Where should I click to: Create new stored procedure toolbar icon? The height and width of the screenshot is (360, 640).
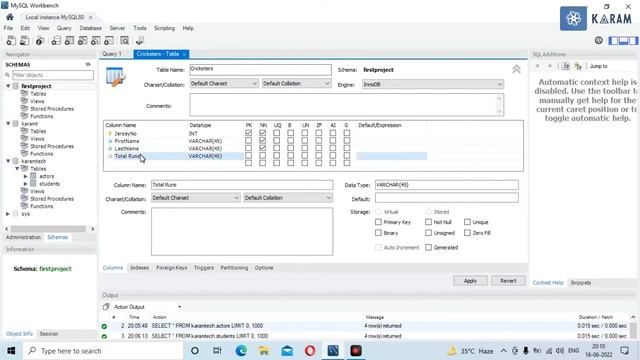click(96, 40)
